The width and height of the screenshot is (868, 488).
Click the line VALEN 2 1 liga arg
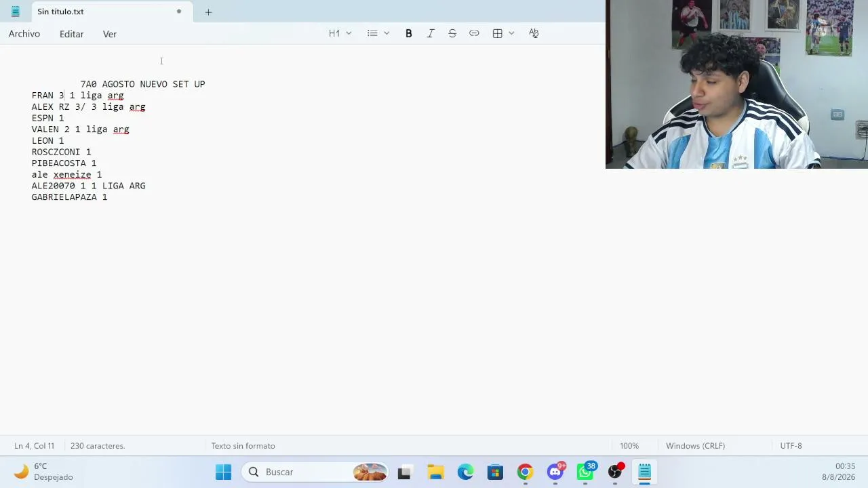pyautogui.click(x=80, y=129)
